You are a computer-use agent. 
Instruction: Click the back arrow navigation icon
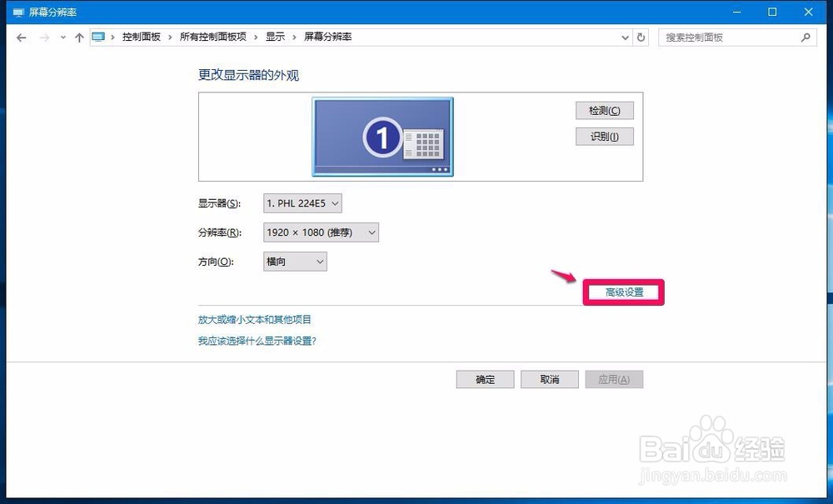point(21,37)
